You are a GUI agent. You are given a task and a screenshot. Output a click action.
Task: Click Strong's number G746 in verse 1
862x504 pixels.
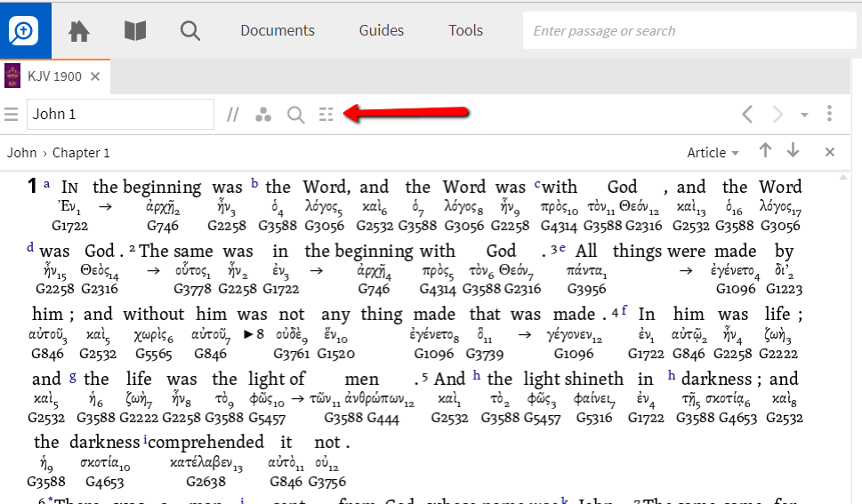[163, 226]
